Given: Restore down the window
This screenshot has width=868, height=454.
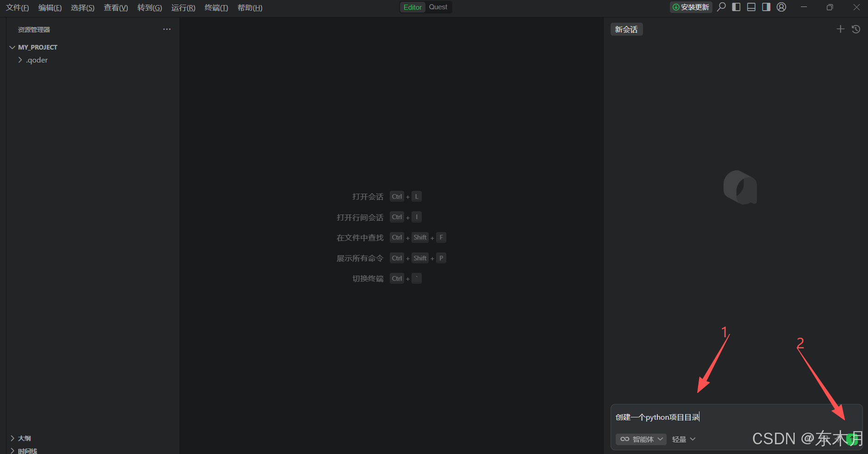Looking at the screenshot, I should tap(830, 7).
